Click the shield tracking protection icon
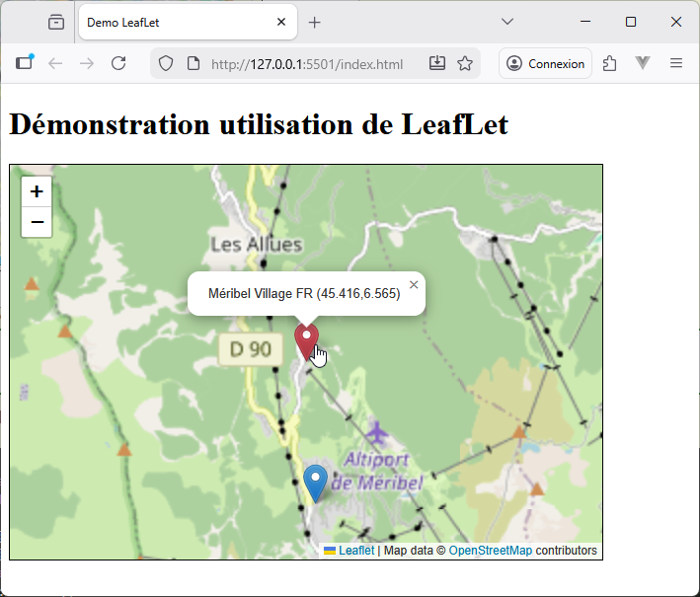 pos(166,63)
